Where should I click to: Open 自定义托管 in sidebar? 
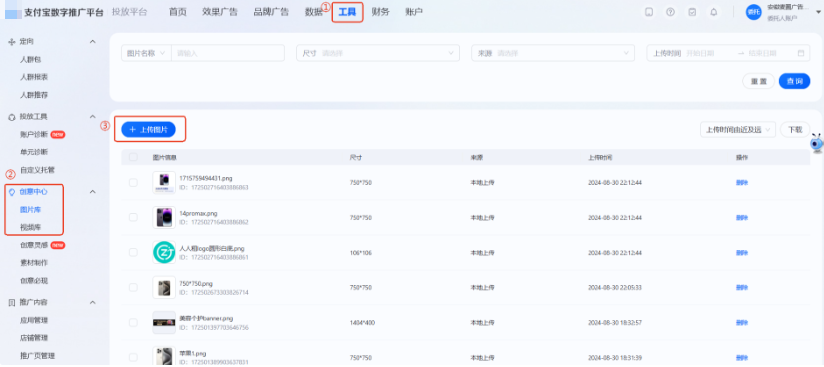pos(37,170)
